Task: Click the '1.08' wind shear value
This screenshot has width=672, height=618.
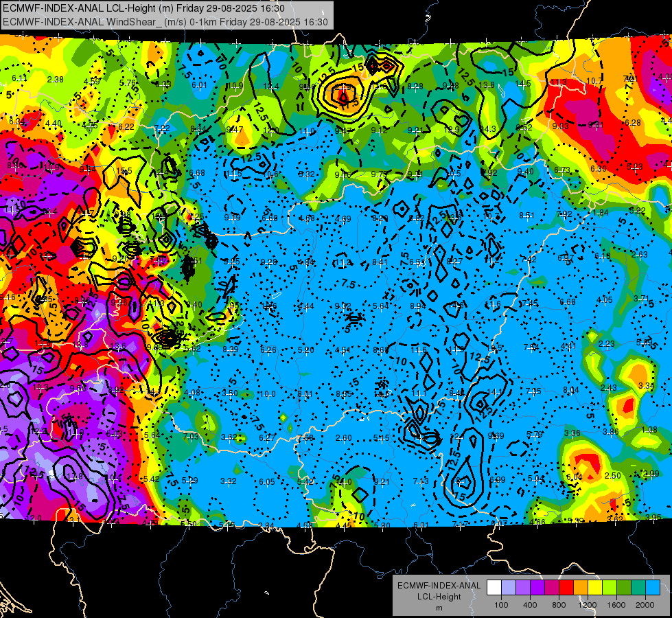Action: [649, 430]
